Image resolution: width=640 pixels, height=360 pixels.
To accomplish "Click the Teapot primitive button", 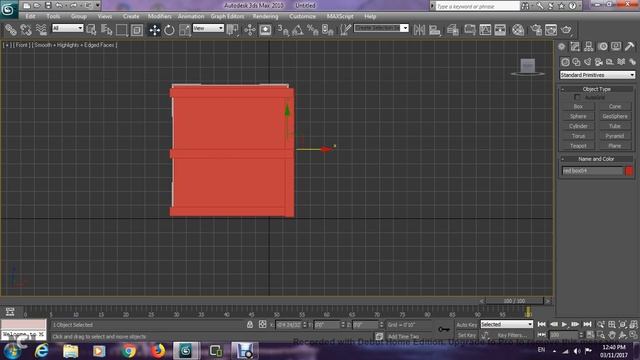I will coord(578,146).
